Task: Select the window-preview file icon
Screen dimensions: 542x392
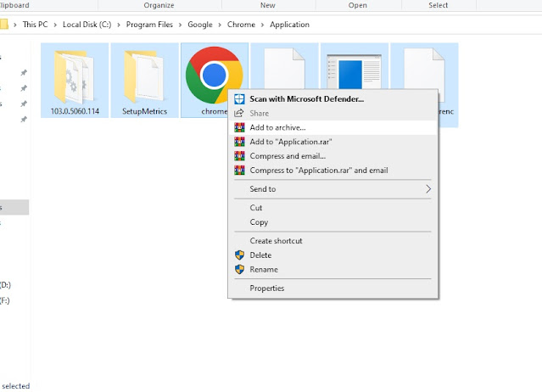Action: pos(354,71)
